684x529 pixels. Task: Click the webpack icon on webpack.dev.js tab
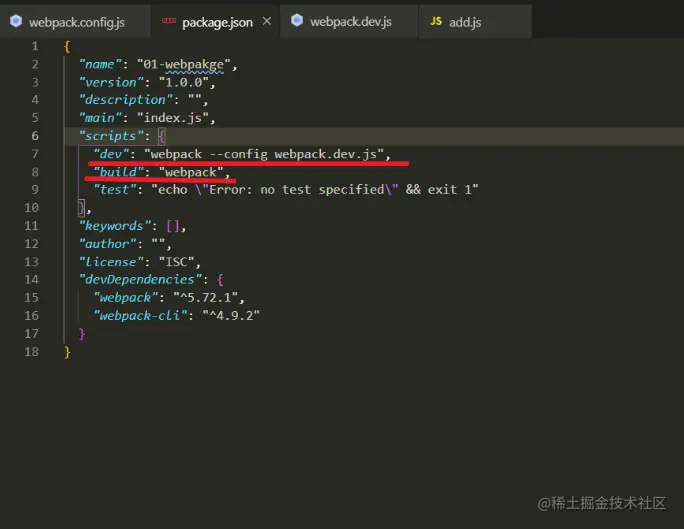pyautogui.click(x=297, y=20)
